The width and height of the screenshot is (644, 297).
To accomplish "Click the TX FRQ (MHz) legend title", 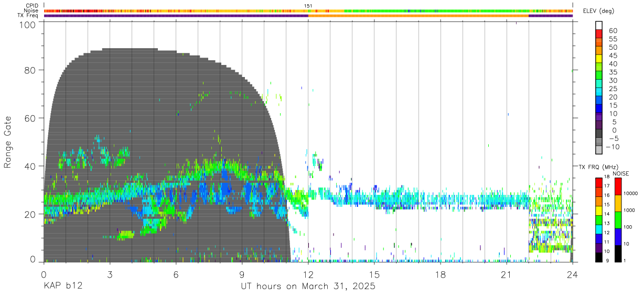I will (x=597, y=167).
